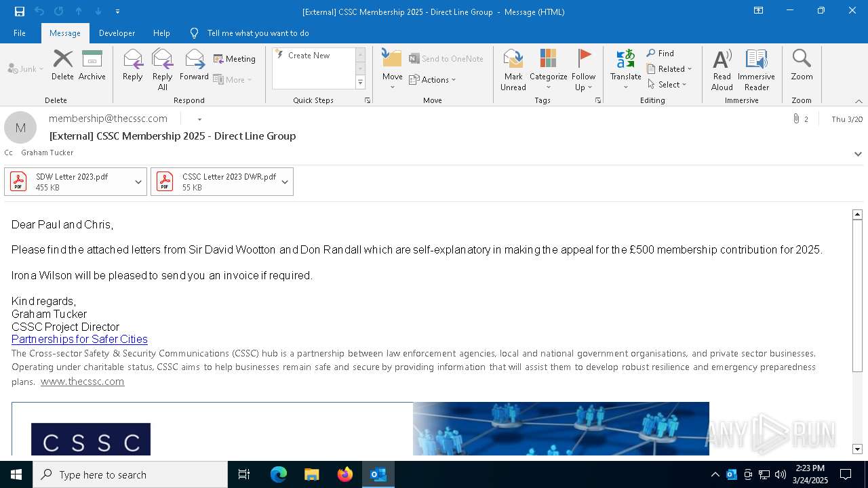Click the sender avatar M circle

[x=20, y=127]
